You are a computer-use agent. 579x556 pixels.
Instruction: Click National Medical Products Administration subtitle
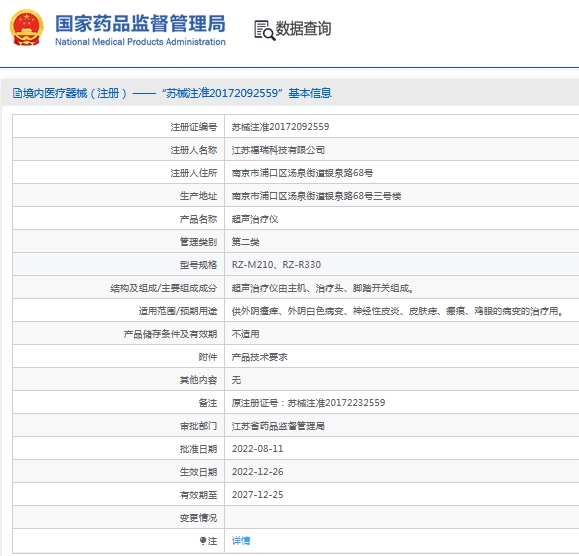(140, 42)
